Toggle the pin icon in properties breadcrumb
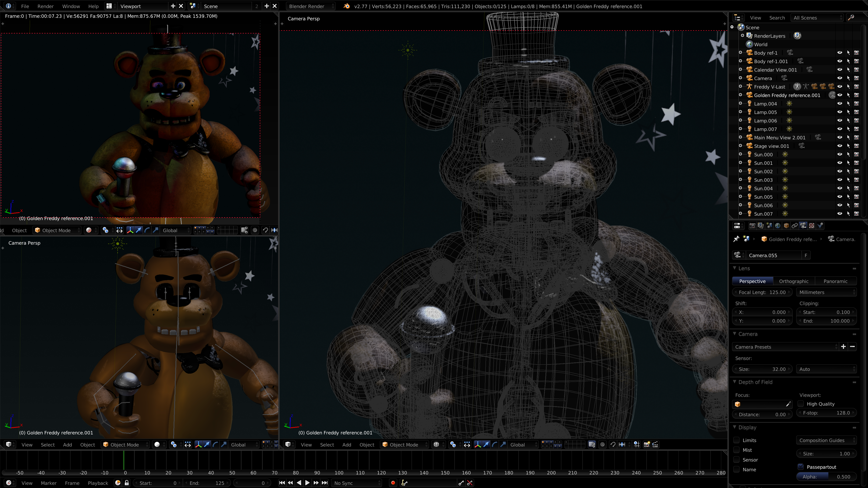 [x=736, y=239]
